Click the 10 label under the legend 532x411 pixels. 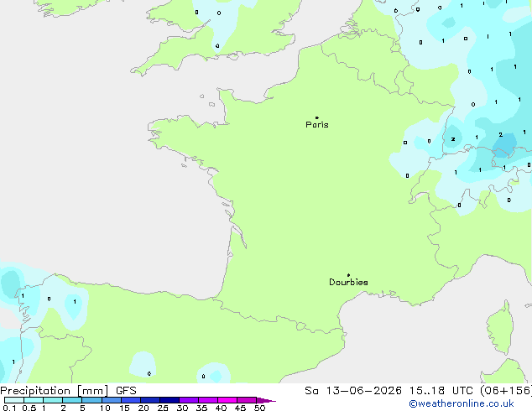pos(105,408)
